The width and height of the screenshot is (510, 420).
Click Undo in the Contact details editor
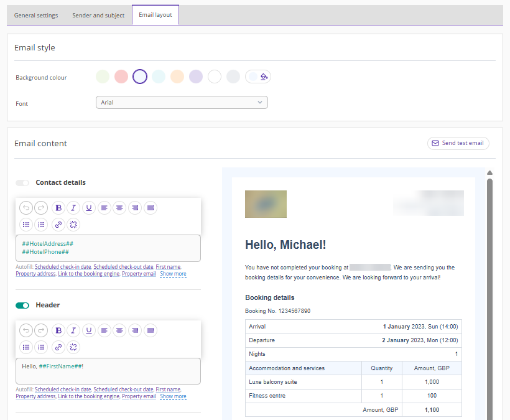point(25,208)
